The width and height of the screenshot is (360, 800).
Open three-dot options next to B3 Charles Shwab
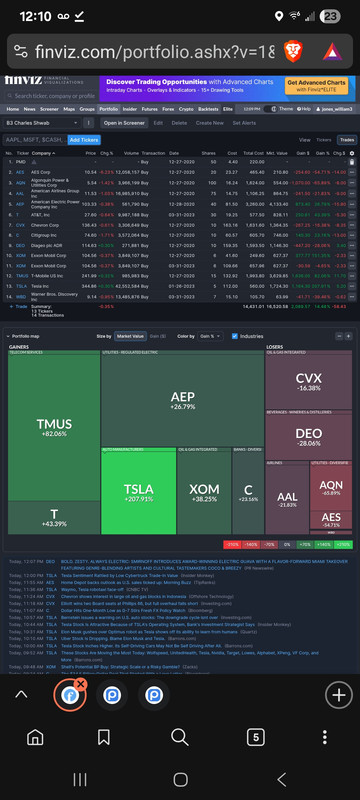tap(89, 123)
